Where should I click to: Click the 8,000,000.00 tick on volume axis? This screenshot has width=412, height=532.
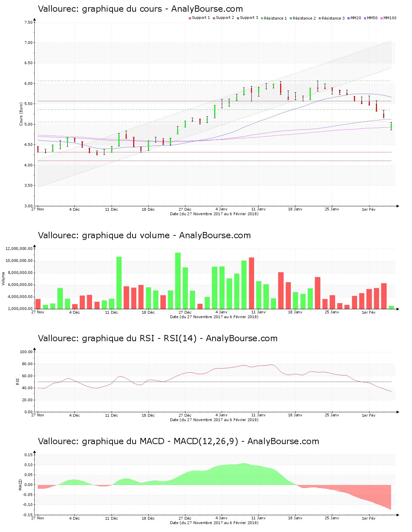pyautogui.click(x=20, y=273)
